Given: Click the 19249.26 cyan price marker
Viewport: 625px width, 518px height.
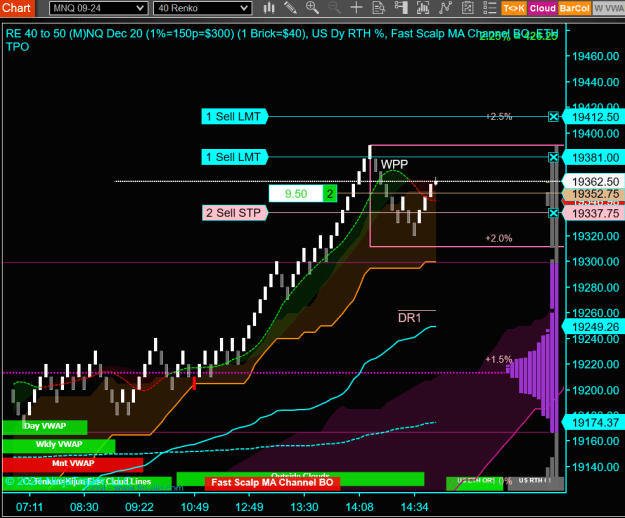Looking at the screenshot, I should [x=594, y=327].
